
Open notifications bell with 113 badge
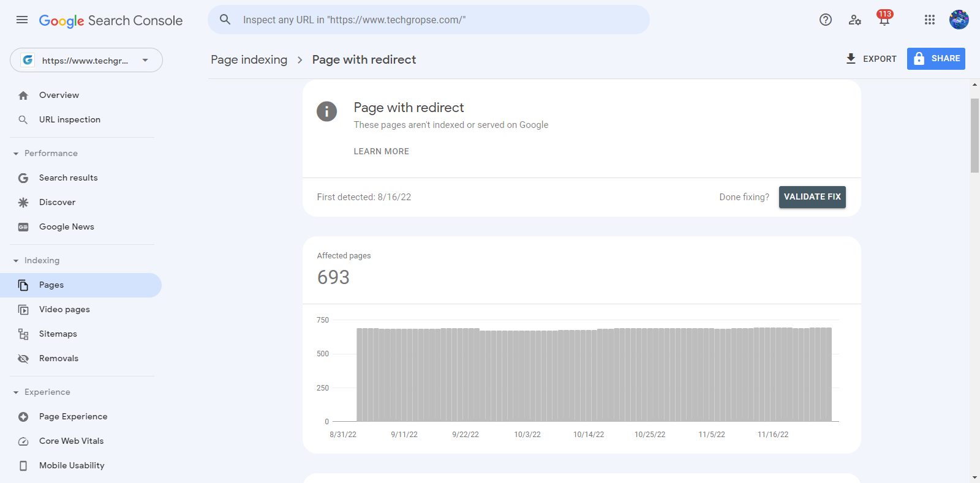point(884,18)
